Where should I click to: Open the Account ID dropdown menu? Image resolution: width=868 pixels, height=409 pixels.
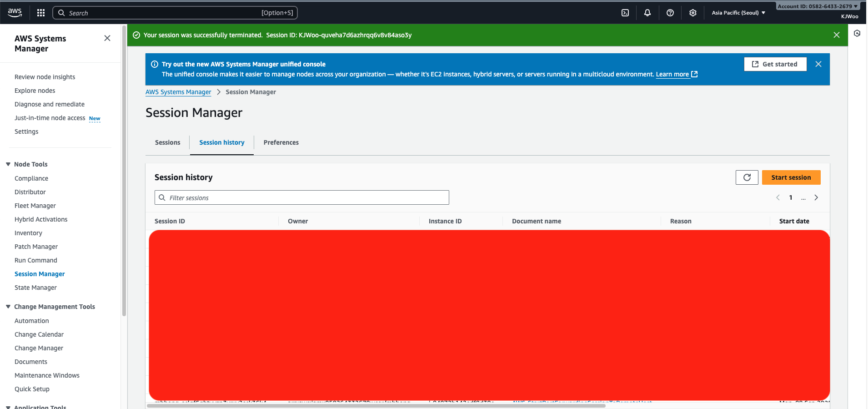point(818,6)
